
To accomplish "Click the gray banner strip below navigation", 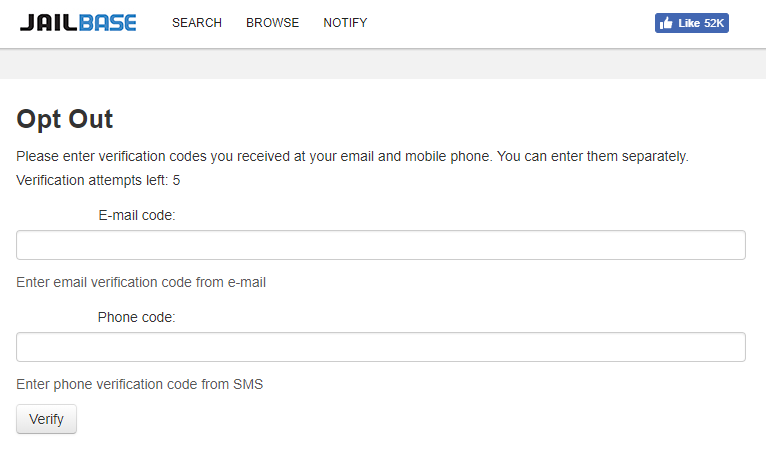I will 383,64.
